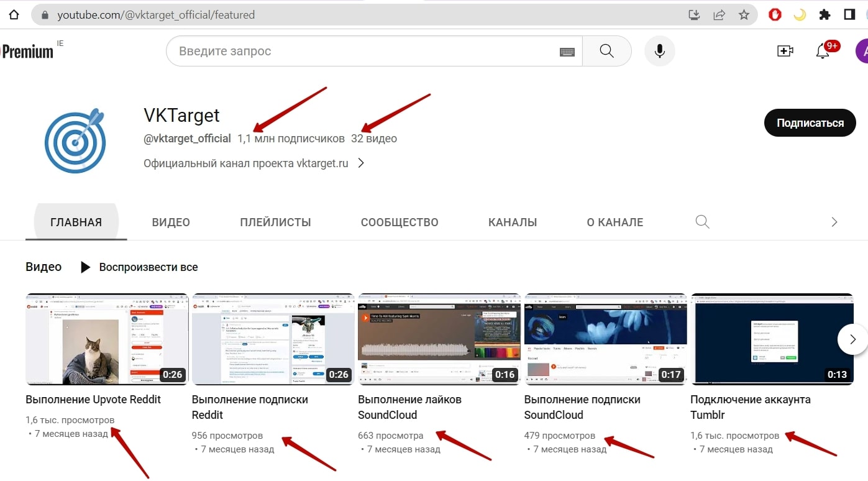Click the VKTarget channel target logo
Image resolution: width=868 pixels, height=481 pixels.
pos(75,141)
